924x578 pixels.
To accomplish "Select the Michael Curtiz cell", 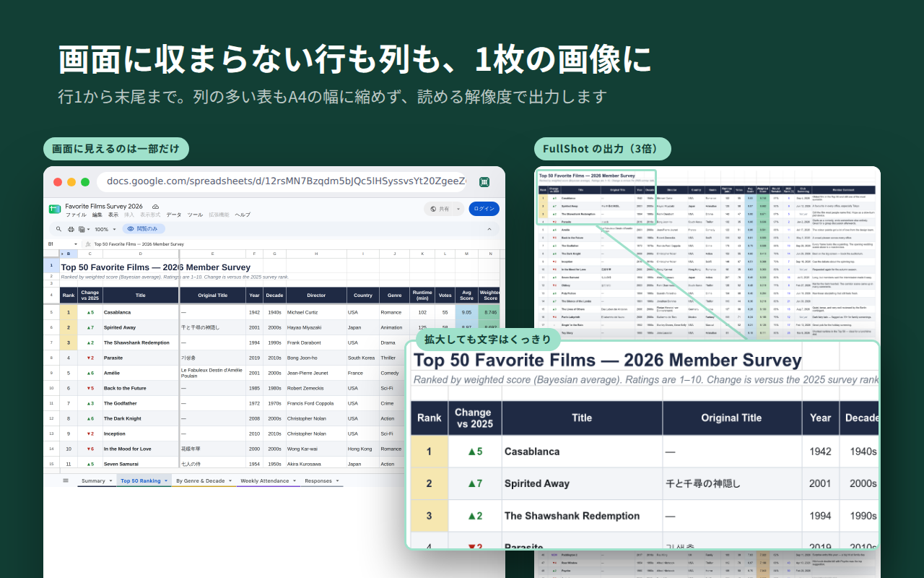I will [316, 312].
